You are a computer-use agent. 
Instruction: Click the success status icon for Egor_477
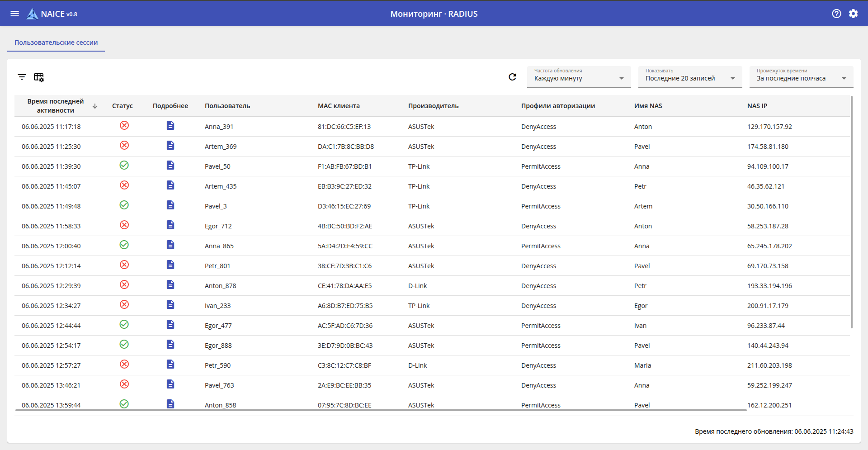tap(124, 325)
